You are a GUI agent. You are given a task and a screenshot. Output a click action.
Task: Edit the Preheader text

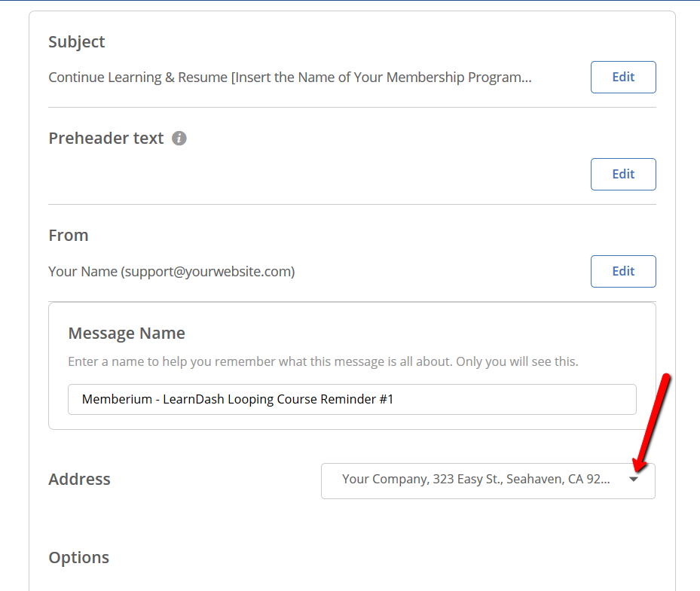click(x=623, y=174)
